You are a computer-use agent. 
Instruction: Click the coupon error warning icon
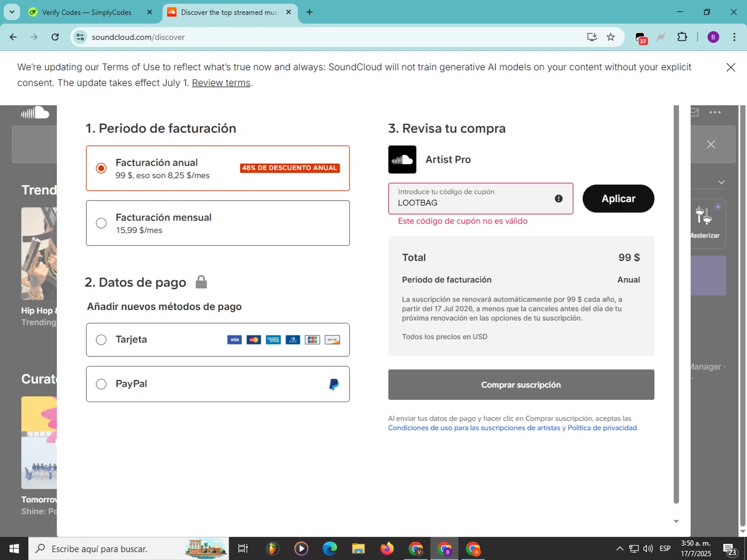point(559,199)
